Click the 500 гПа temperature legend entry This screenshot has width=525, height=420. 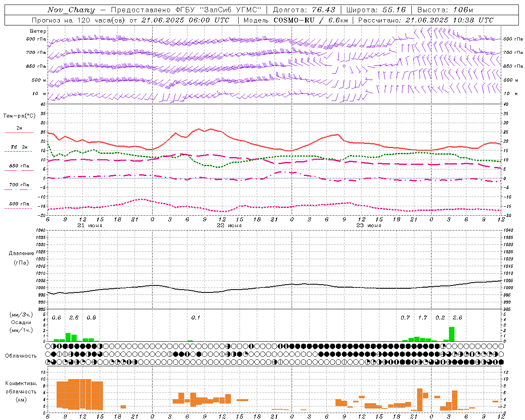point(19,203)
